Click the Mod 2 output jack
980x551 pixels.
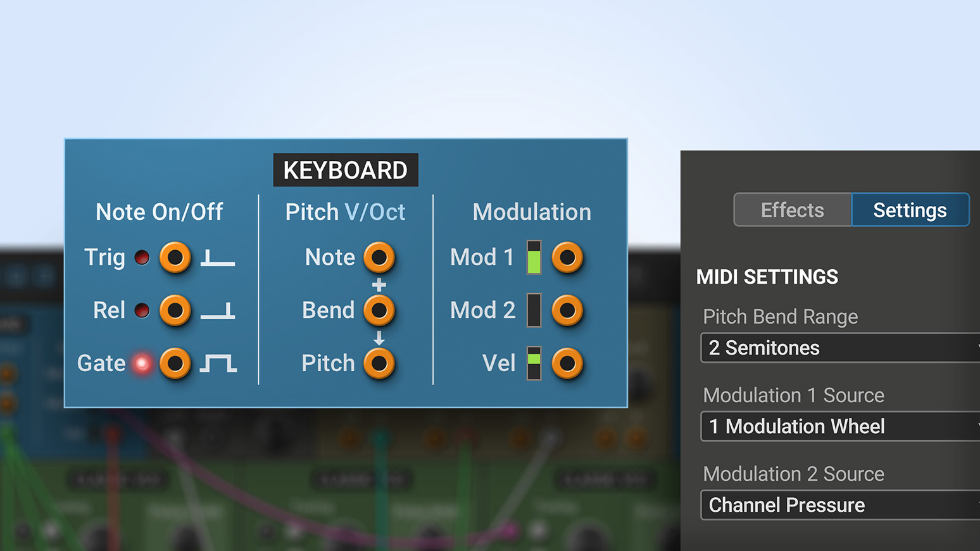click(x=567, y=310)
